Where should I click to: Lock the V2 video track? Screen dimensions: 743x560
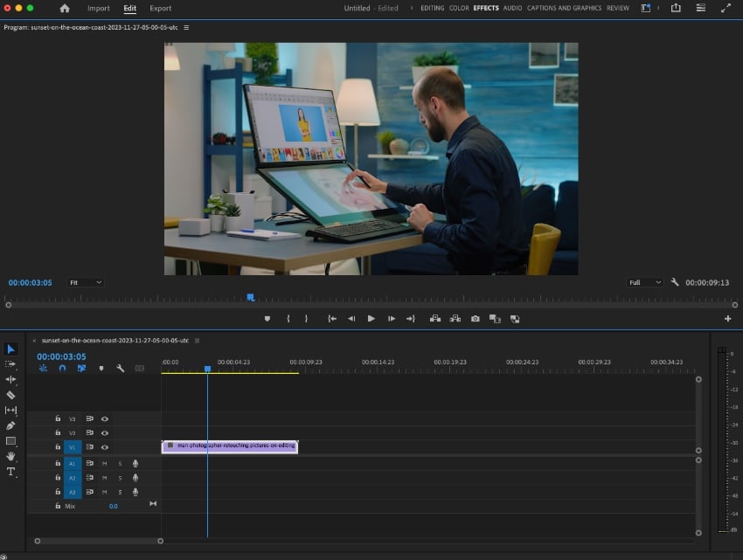pos(57,432)
